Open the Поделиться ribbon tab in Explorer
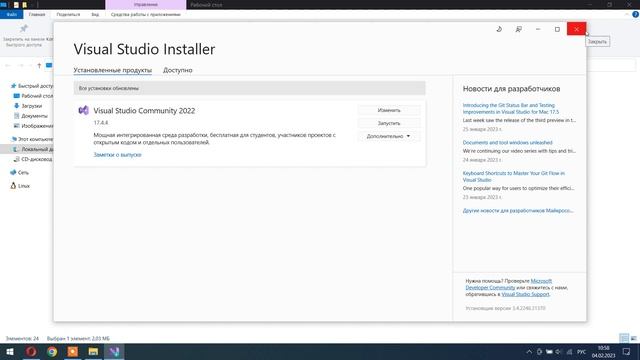This screenshot has width=640, height=360. 68,14
